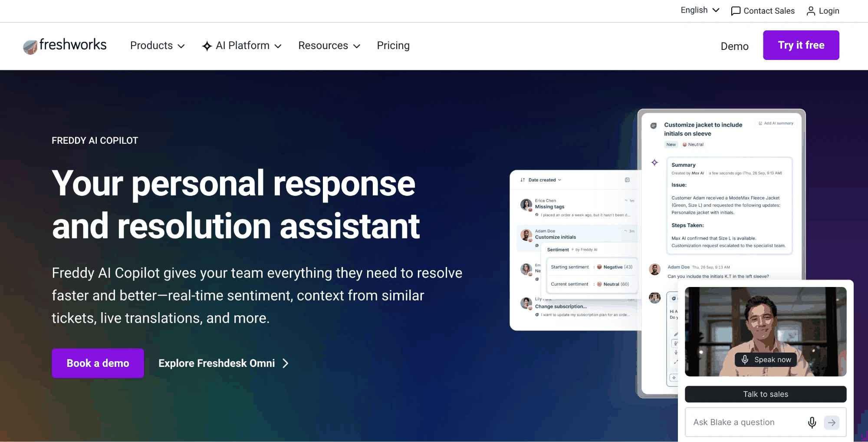Image resolution: width=868 pixels, height=442 pixels.
Task: Click the Login link
Action: click(823, 11)
